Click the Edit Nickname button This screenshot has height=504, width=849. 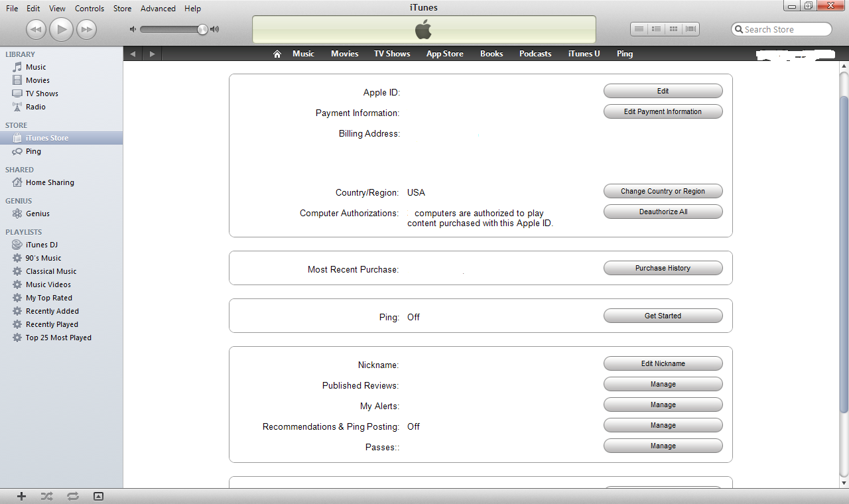click(x=663, y=364)
